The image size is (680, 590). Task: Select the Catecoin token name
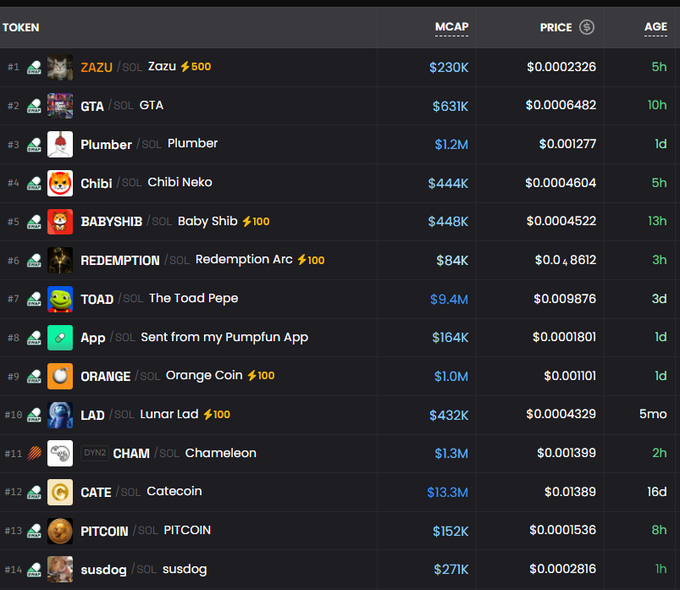click(x=174, y=491)
